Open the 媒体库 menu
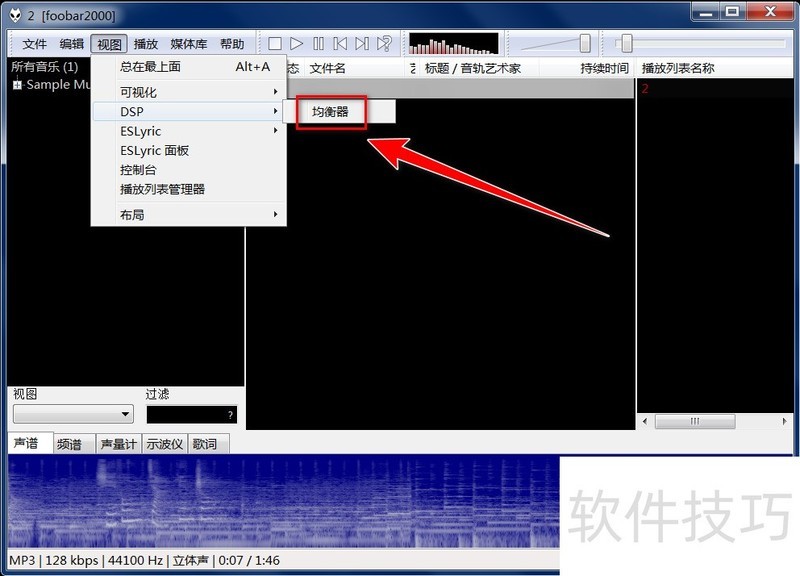 click(189, 43)
